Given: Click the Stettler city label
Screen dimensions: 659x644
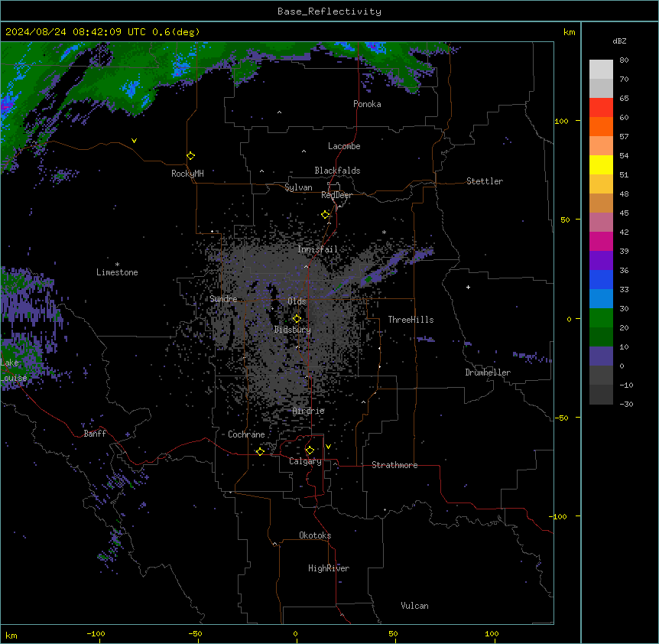Looking at the screenshot, I should [x=485, y=181].
